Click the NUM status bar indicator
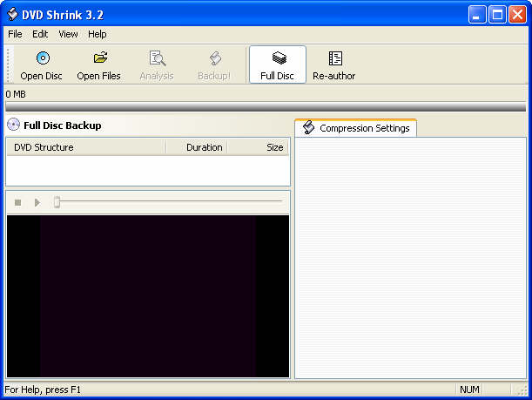This screenshot has height=400, width=532. pyautogui.click(x=469, y=390)
